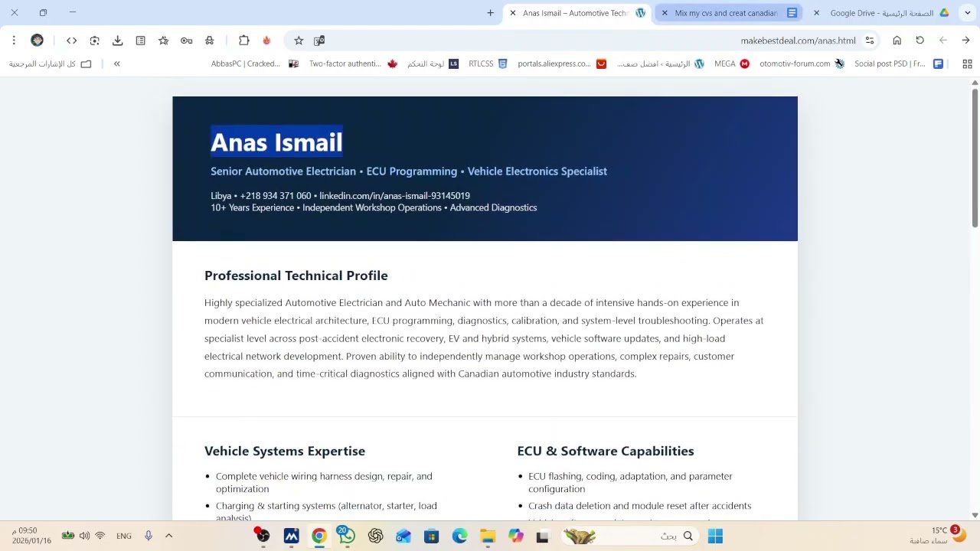Close the Mix my cvs tab
This screenshot has width=980, height=551.
665,13
